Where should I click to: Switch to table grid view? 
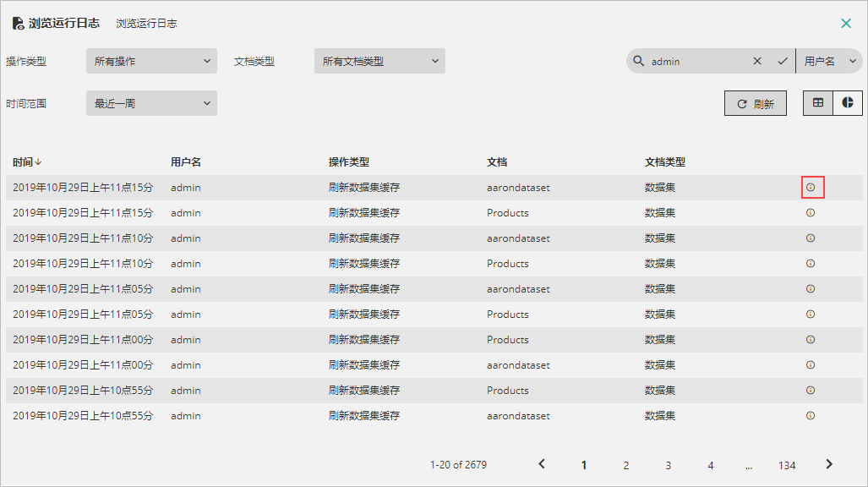point(818,103)
